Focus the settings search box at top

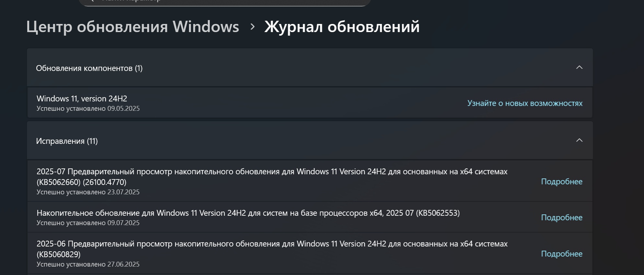click(x=224, y=2)
